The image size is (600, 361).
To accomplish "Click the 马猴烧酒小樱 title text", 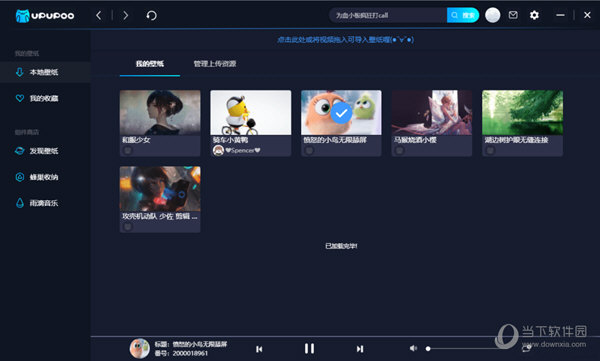I will [x=415, y=140].
